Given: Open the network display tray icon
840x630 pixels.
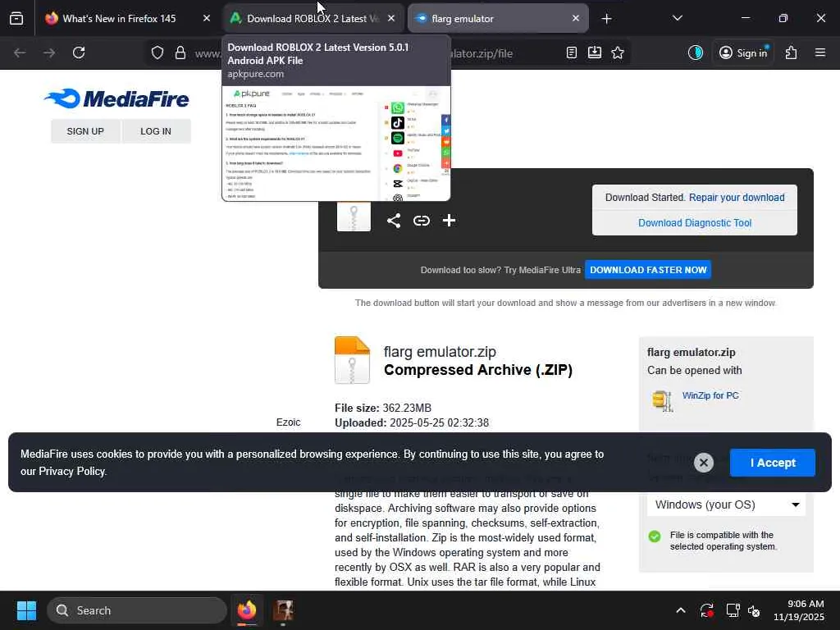Looking at the screenshot, I should 733,610.
